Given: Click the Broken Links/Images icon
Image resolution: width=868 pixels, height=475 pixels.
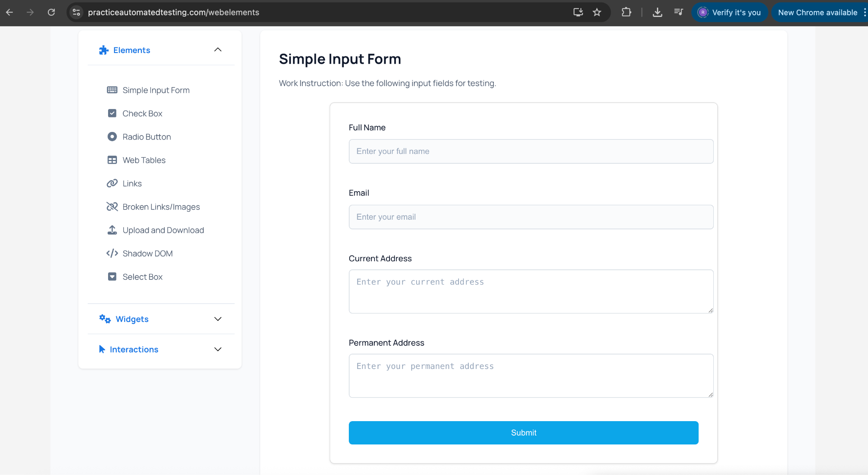Looking at the screenshot, I should point(112,207).
